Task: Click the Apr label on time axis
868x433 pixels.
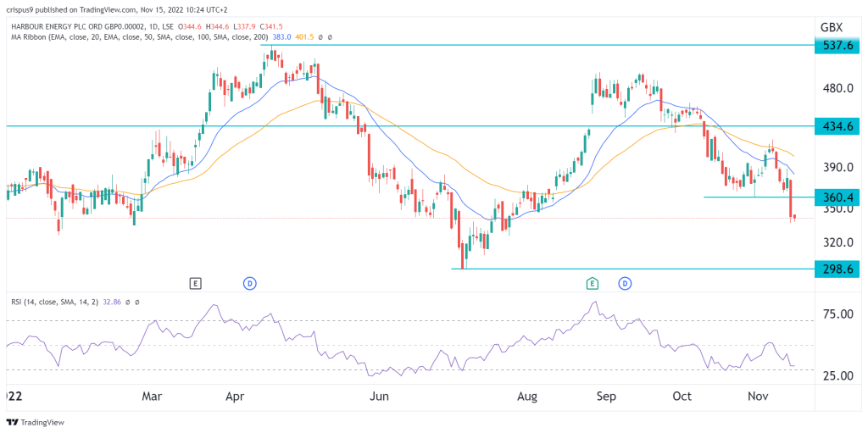Action: pyautogui.click(x=236, y=397)
